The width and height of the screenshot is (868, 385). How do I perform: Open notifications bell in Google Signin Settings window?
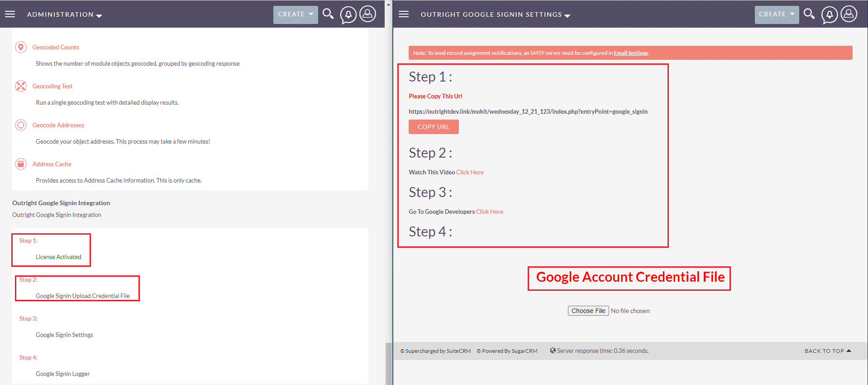[x=830, y=15]
